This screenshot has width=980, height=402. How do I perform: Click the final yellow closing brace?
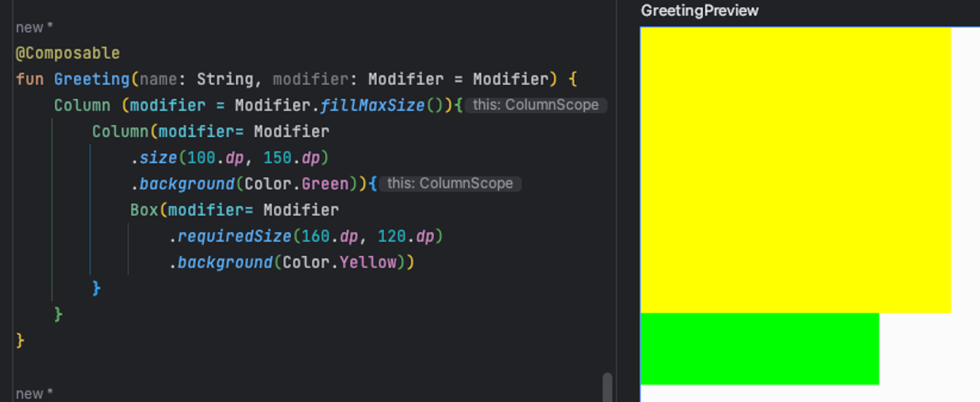pyautogui.click(x=20, y=341)
